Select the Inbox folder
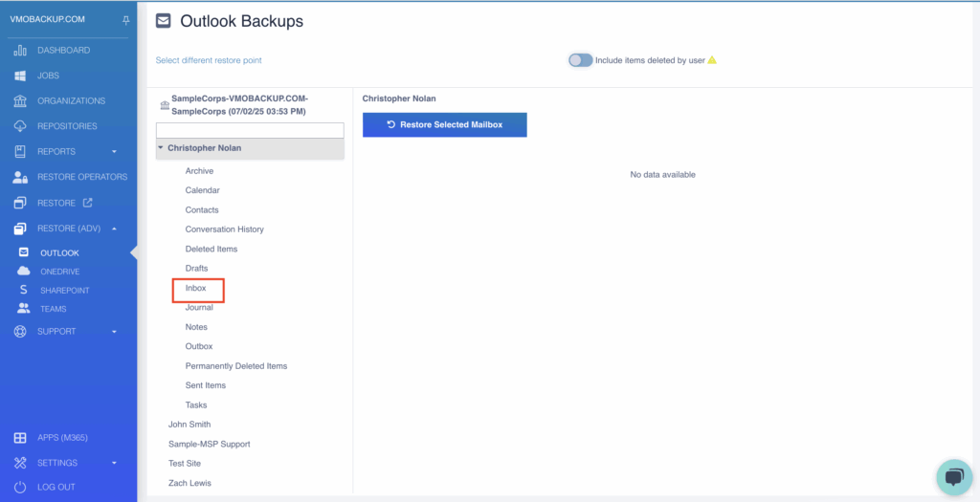Image resolution: width=980 pixels, height=502 pixels. pos(195,288)
